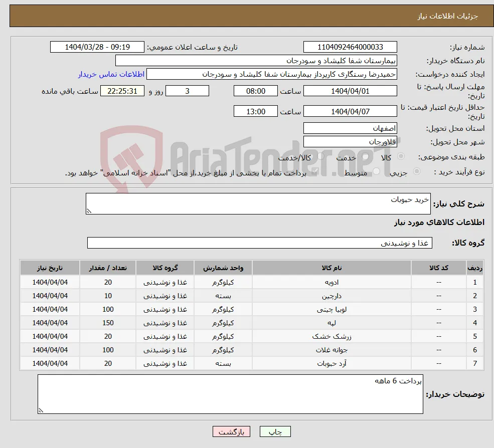Click the ردیف column header

click(475, 268)
